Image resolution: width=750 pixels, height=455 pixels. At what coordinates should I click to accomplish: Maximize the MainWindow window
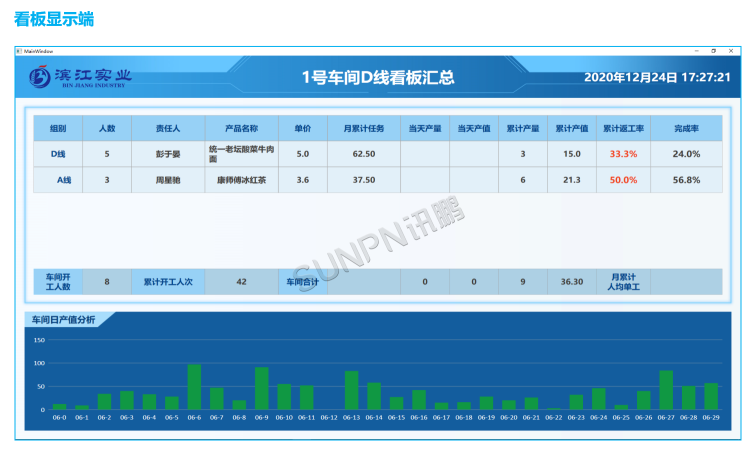tap(713, 50)
